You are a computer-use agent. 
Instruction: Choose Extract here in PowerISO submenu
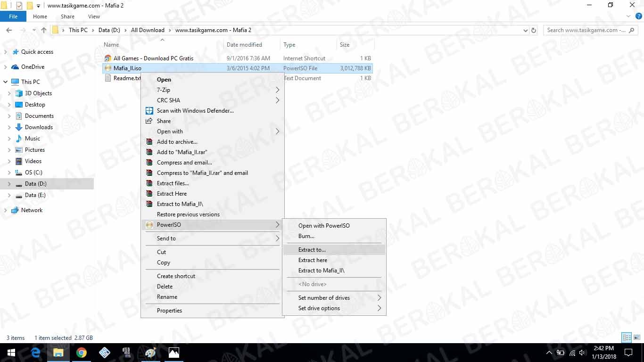334,260
